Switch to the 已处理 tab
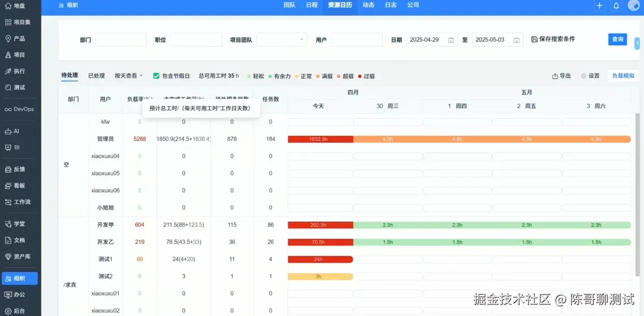This screenshot has height=316, width=644. pos(96,75)
